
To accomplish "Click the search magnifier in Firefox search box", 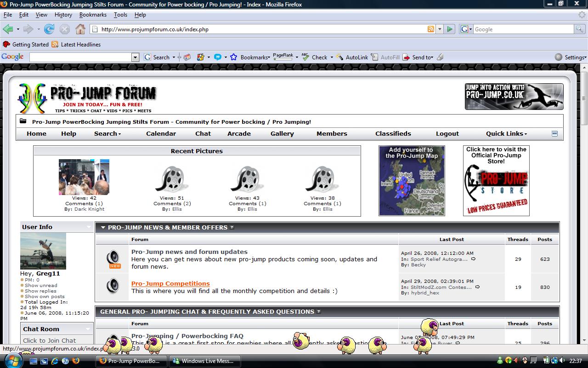I will pos(580,29).
